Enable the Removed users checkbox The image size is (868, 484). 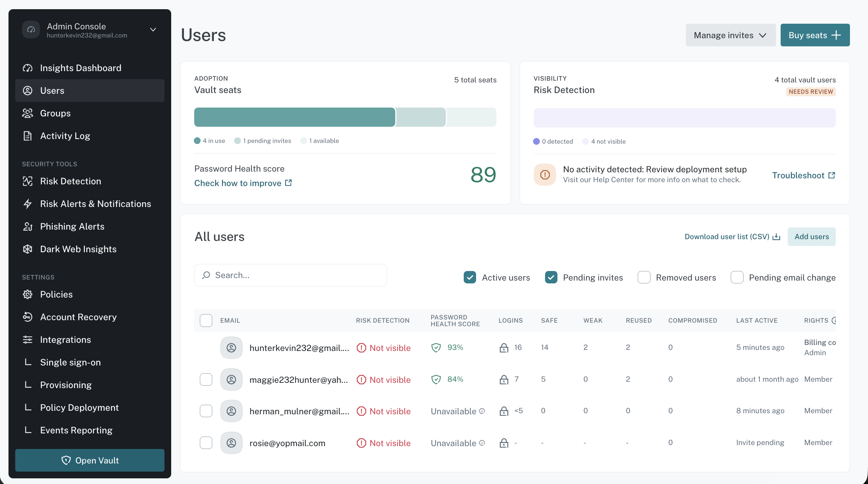[x=644, y=277]
